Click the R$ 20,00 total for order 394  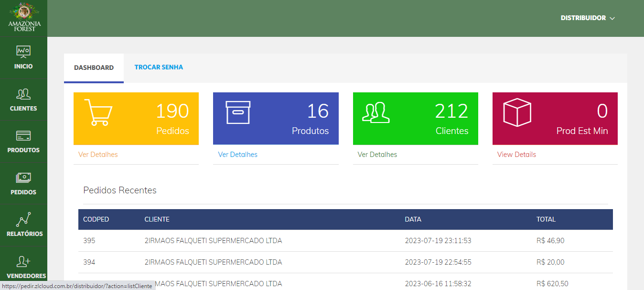[550, 262]
